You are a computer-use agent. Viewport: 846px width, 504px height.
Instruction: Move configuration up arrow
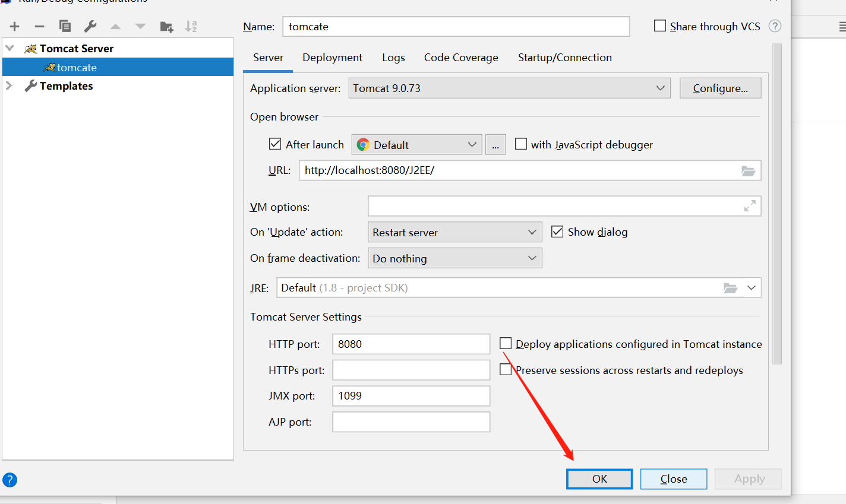tap(115, 26)
